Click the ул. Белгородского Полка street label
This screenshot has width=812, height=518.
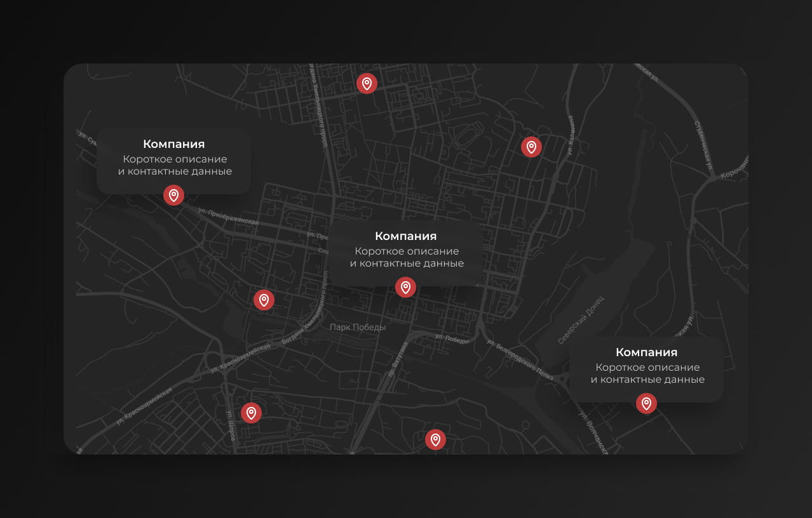coord(518,359)
